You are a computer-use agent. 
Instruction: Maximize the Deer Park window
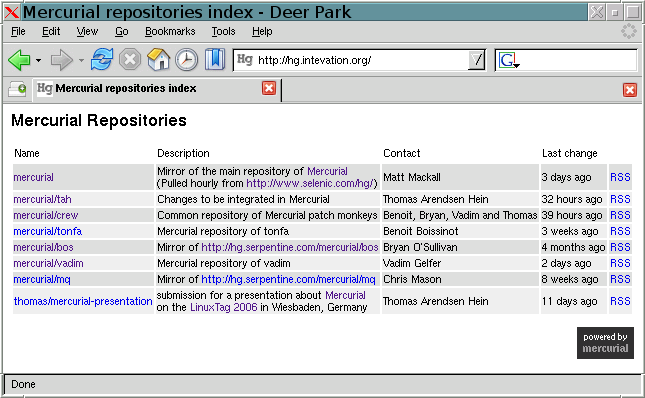pyautogui.click(x=633, y=12)
